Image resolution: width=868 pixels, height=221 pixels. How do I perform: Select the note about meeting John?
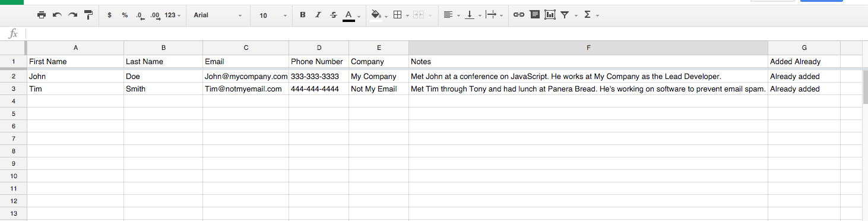point(588,77)
